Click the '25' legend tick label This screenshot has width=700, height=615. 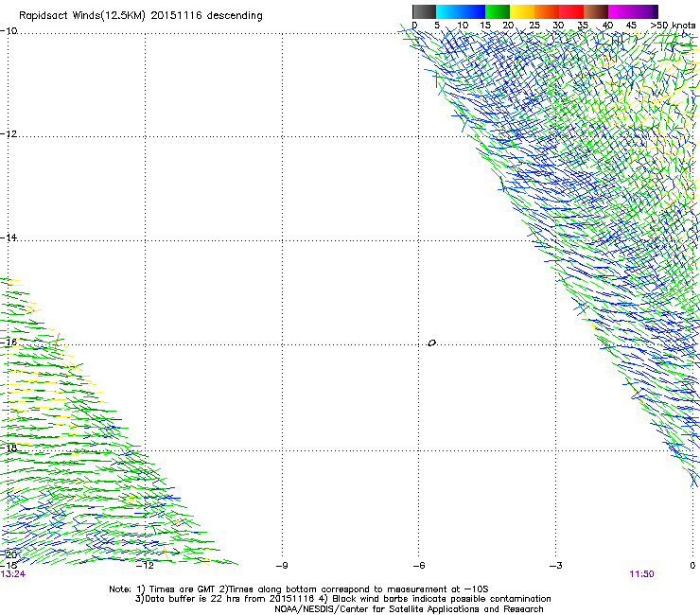click(534, 26)
